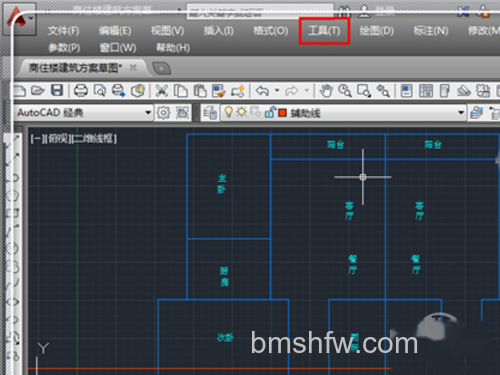Select the Pan hand tool
Viewport: 500px width, 375px height.
tap(326, 91)
